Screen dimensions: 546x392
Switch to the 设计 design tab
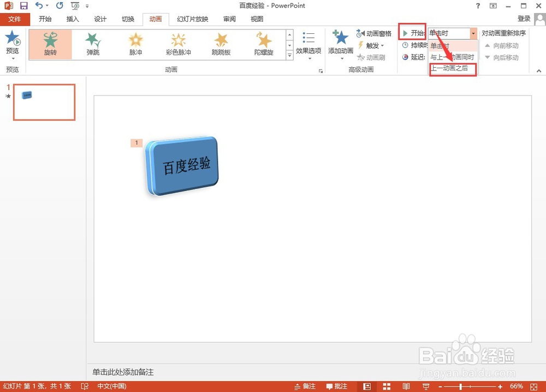click(100, 19)
